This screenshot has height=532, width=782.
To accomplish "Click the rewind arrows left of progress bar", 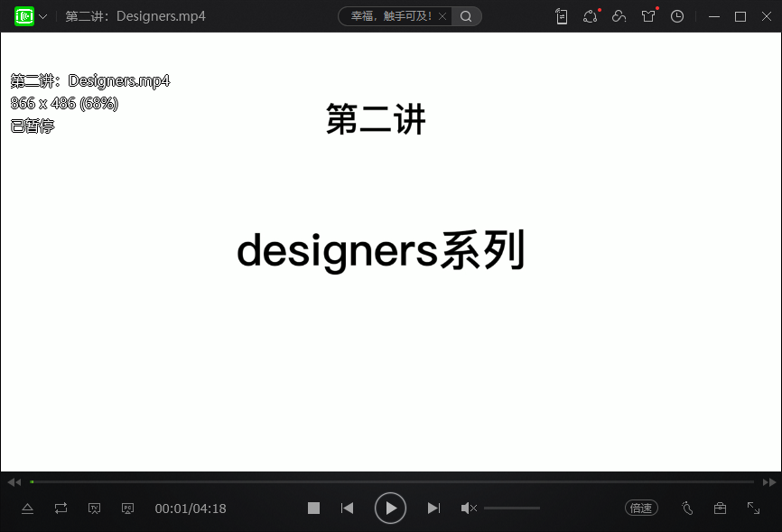I will [14, 482].
